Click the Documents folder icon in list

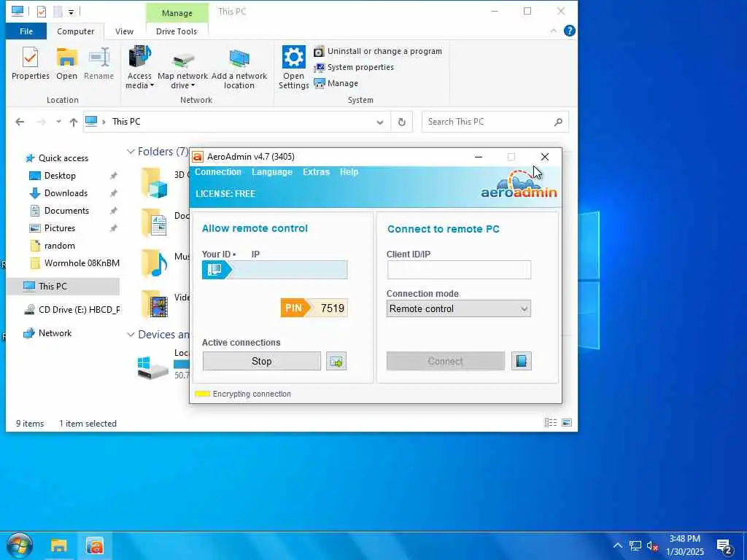click(155, 222)
